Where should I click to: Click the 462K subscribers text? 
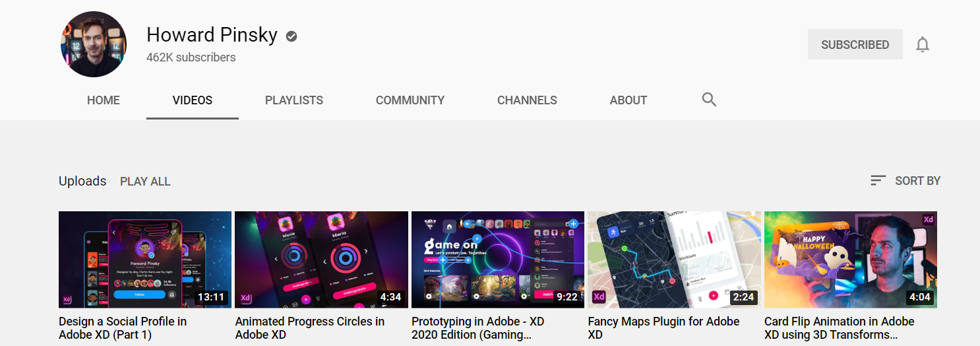click(x=191, y=57)
